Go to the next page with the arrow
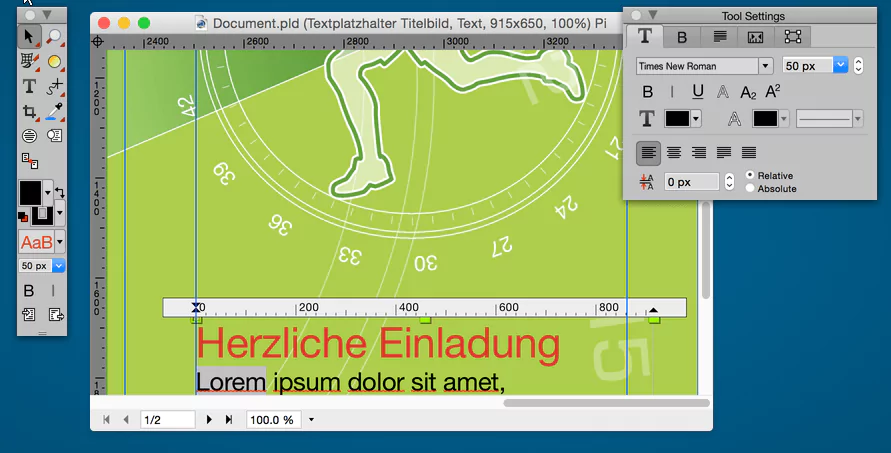The width and height of the screenshot is (891, 453). [209, 420]
